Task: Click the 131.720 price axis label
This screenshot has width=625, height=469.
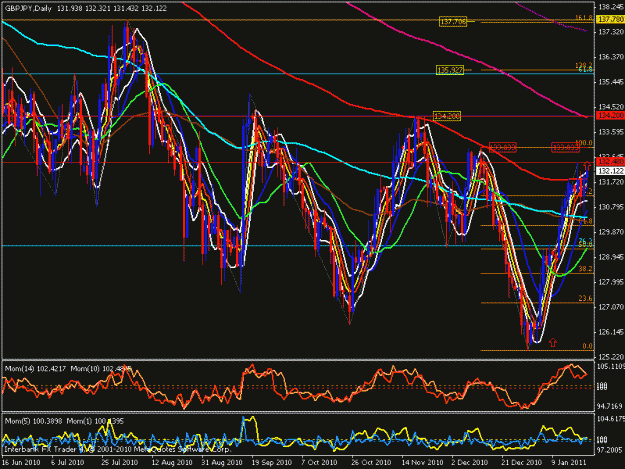Action: [611, 182]
